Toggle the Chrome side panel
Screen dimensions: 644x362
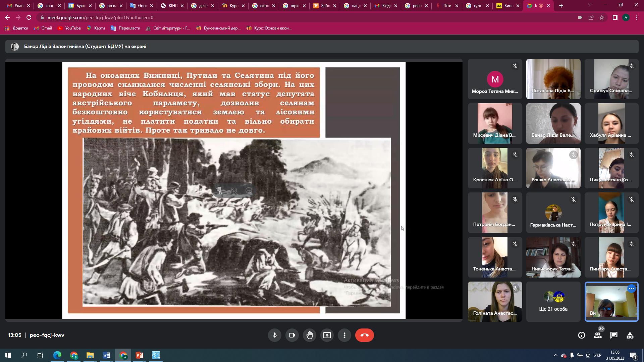[615, 17]
